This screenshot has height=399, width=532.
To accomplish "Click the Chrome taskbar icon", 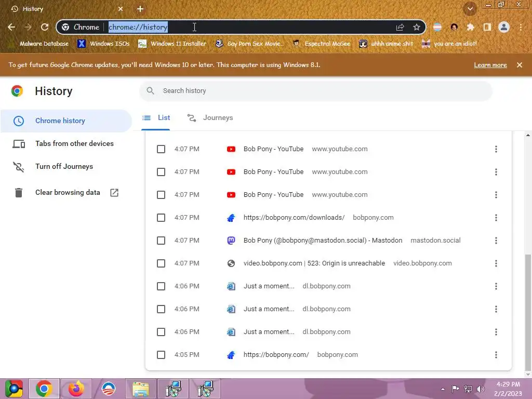I will click(x=44, y=389).
